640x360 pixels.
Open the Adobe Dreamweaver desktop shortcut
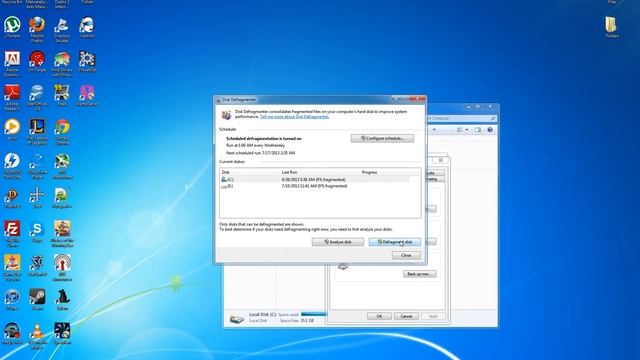tap(12, 64)
